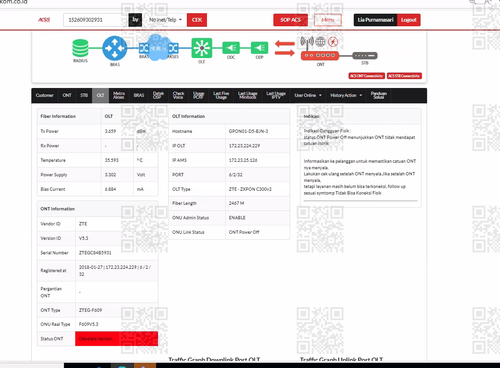Open the Metro Akses tab
This screenshot has height=368, width=500.
click(119, 95)
